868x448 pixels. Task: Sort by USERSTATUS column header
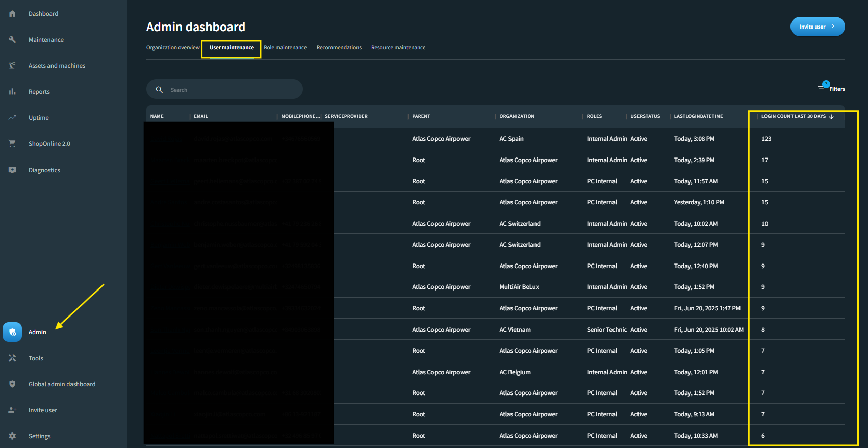[x=645, y=116]
